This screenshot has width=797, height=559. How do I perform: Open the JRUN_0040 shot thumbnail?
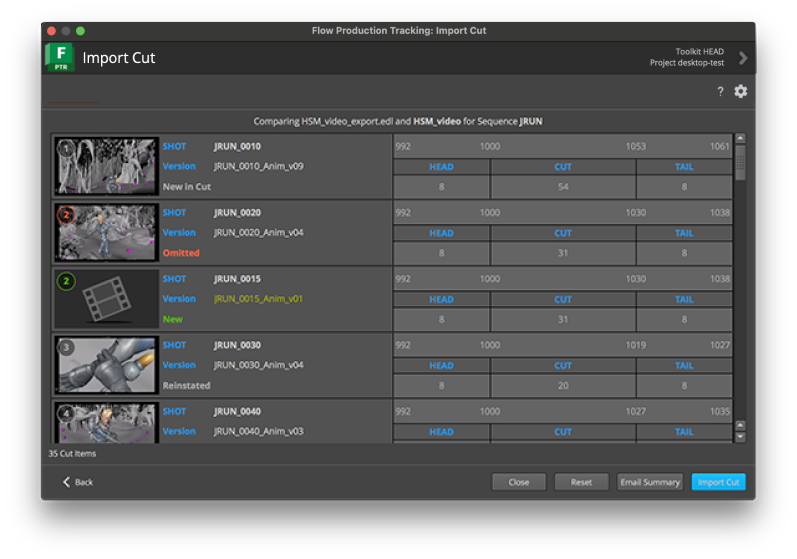(106, 423)
